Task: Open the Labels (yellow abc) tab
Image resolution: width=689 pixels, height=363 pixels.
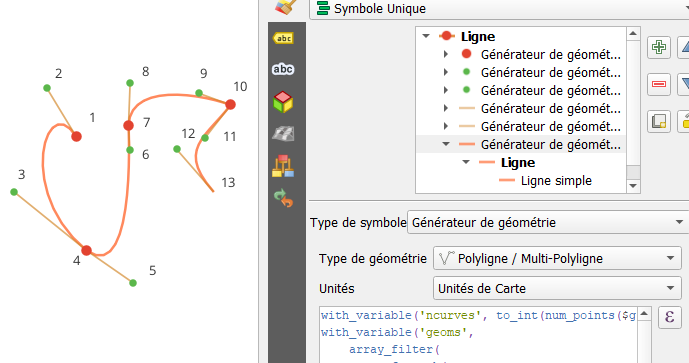Action: pyautogui.click(x=283, y=38)
